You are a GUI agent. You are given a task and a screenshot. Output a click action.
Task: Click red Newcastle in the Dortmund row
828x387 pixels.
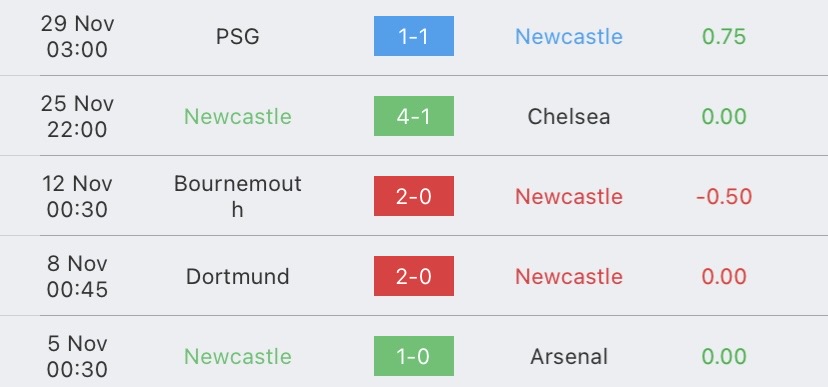pyautogui.click(x=569, y=277)
